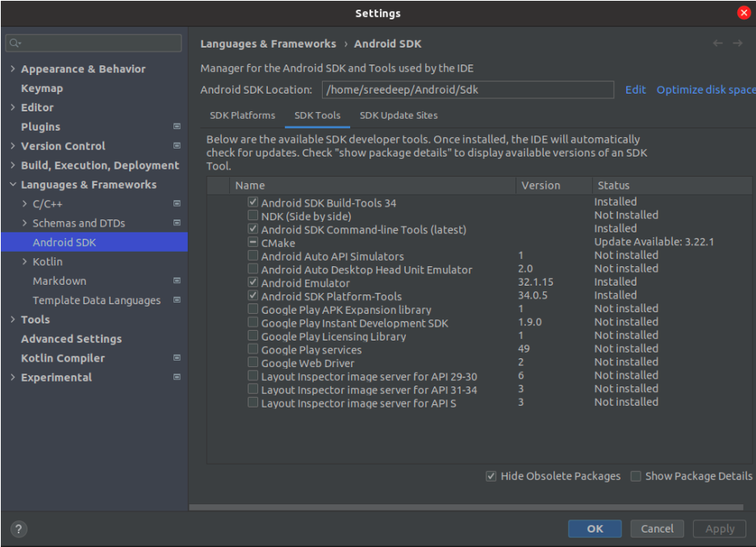756x547 pixels.
Task: Check Layout Inspector image server API 29-30
Action: [253, 375]
